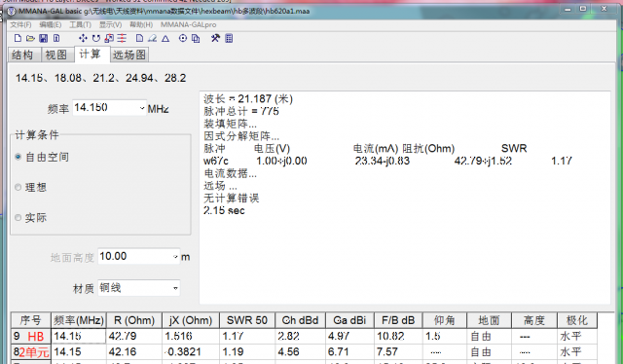Open the 显示(V) menu

[x=110, y=24]
